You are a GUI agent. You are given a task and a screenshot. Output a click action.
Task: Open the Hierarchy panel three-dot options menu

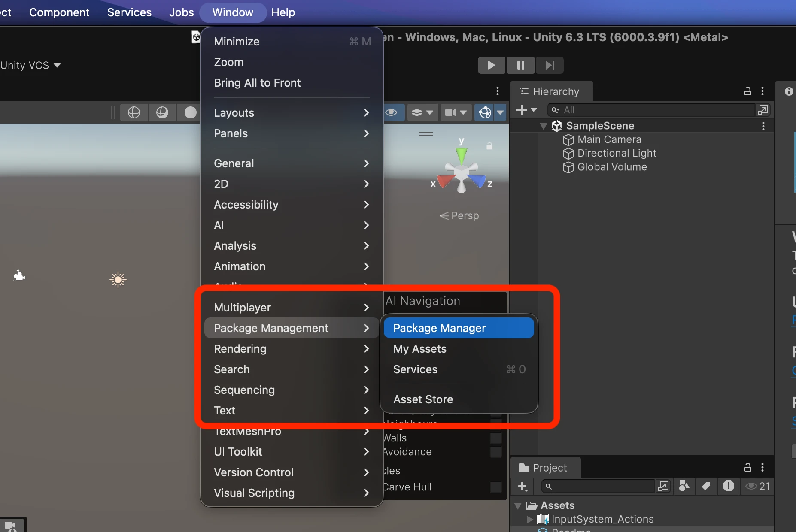point(763,91)
